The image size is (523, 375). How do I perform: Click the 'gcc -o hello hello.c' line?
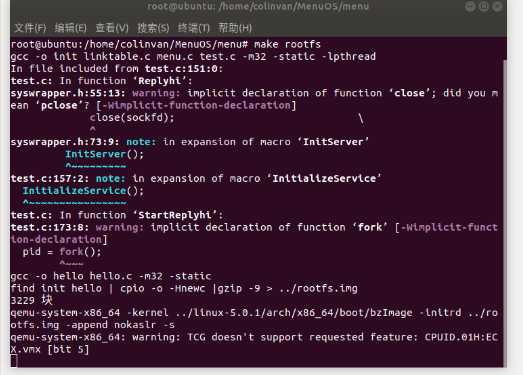click(111, 276)
